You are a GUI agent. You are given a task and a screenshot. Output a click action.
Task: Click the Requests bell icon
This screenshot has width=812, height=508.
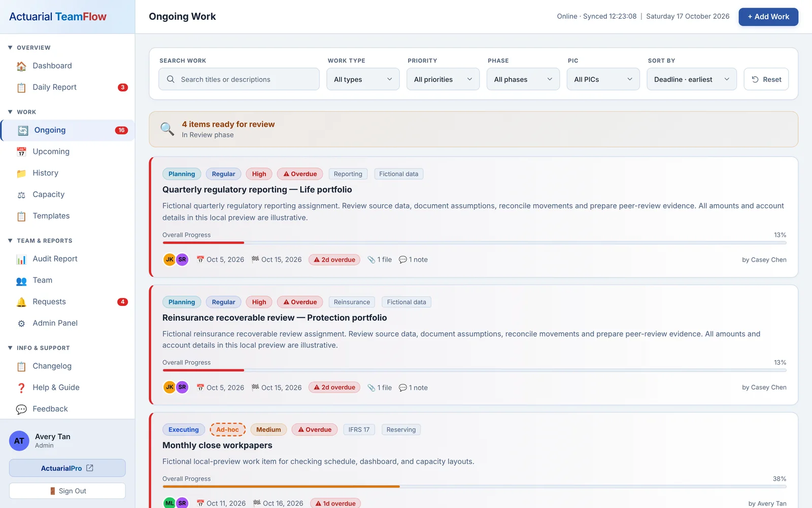click(21, 302)
